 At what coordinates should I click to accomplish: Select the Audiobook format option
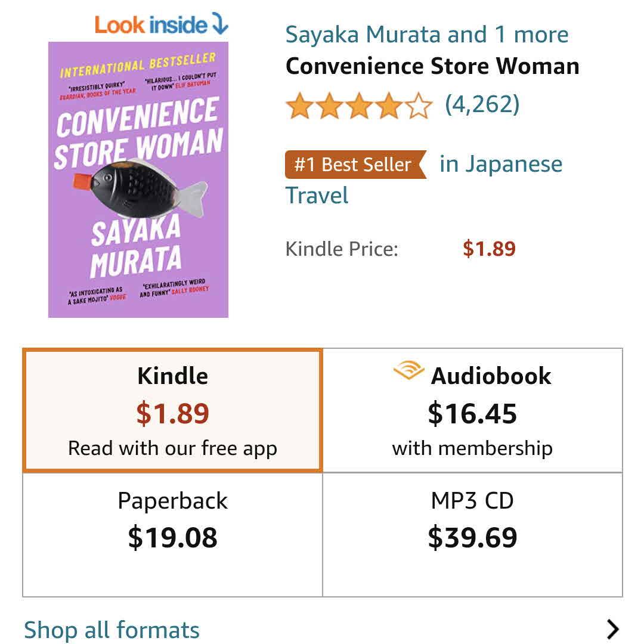[472, 410]
